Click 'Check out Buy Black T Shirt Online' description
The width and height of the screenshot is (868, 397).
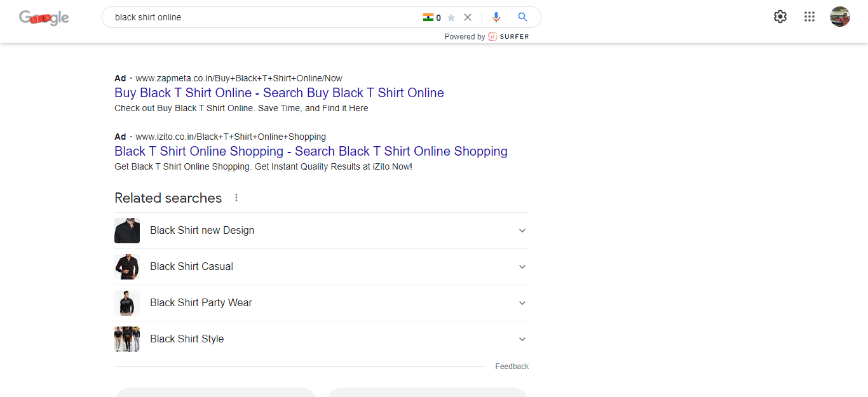pos(241,108)
